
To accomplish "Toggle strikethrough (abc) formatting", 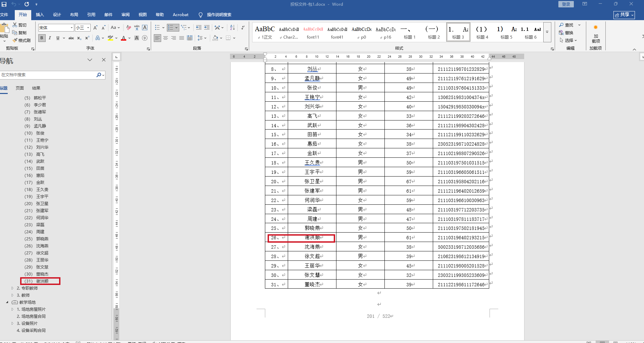I will click(x=71, y=38).
